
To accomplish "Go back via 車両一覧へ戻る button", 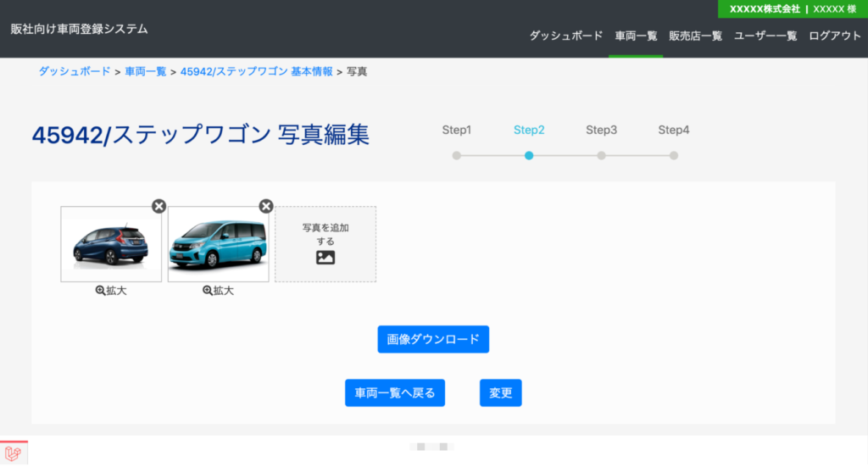I will pos(395,393).
